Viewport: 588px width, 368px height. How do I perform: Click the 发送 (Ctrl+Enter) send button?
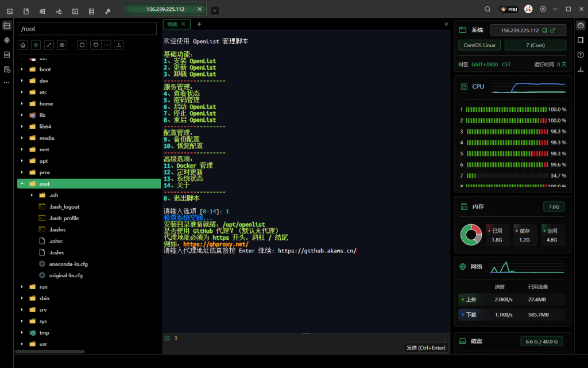click(426, 348)
